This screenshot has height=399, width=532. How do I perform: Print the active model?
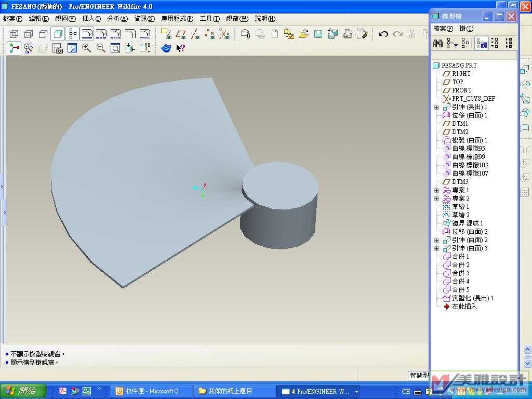click(x=347, y=34)
